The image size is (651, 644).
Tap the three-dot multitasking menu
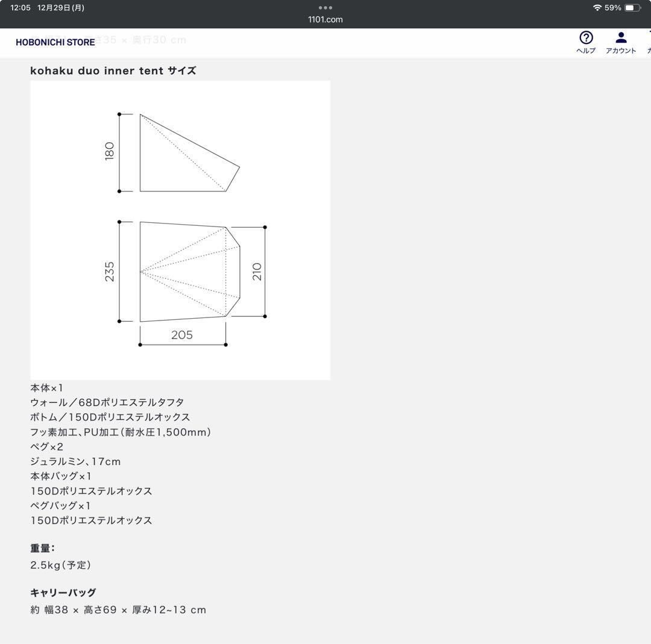click(x=325, y=8)
